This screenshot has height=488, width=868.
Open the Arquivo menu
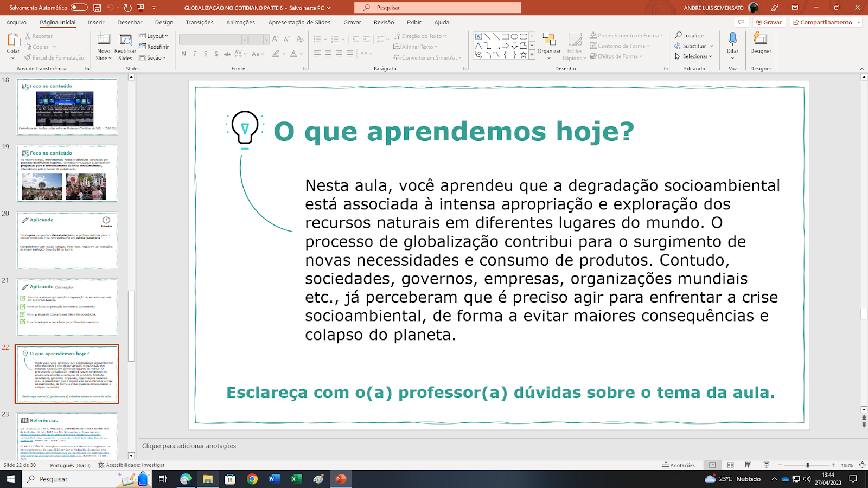16,22
